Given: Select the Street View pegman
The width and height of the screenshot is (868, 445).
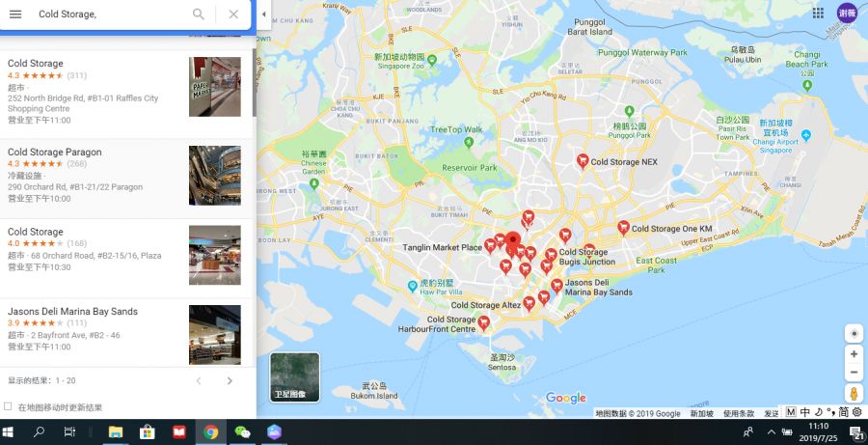Looking at the screenshot, I should pos(854,394).
